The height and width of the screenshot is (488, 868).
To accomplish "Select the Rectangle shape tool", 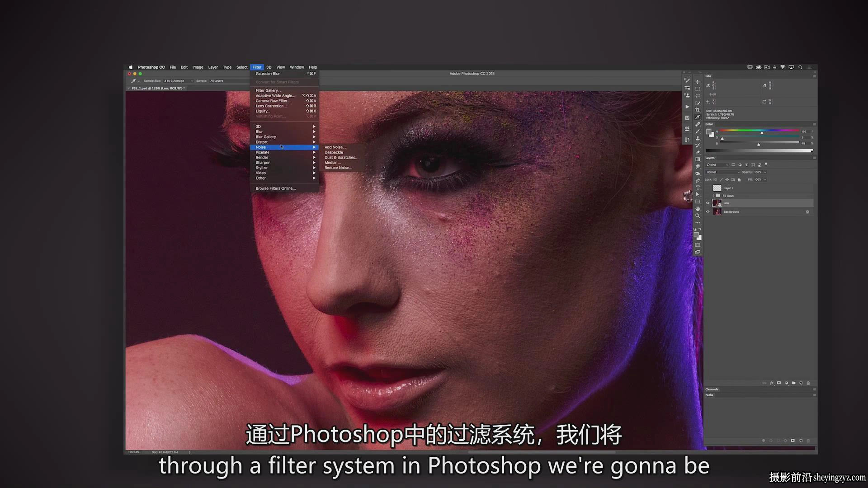I will tap(698, 202).
